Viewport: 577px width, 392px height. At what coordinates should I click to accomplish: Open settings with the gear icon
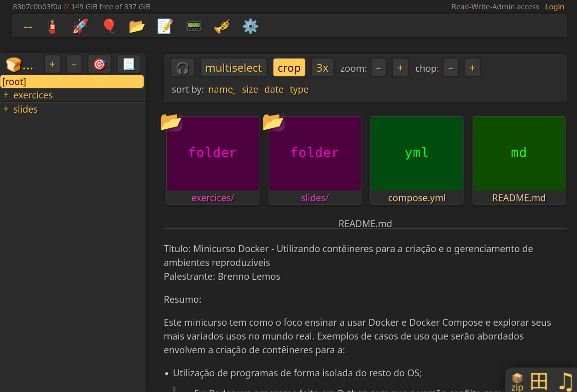pos(251,26)
